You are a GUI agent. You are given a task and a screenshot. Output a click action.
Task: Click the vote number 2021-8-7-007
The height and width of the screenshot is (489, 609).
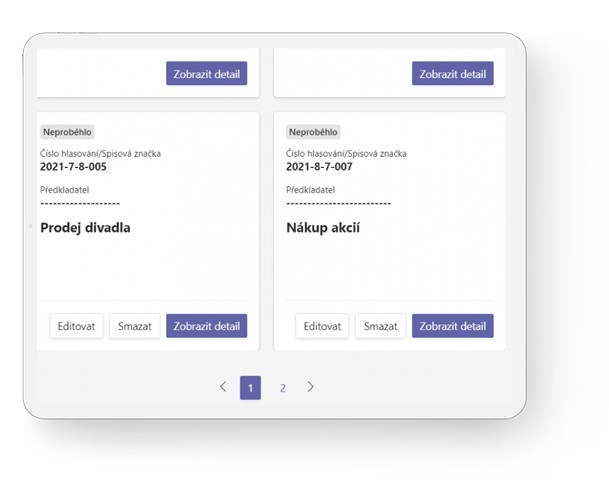tap(319, 166)
